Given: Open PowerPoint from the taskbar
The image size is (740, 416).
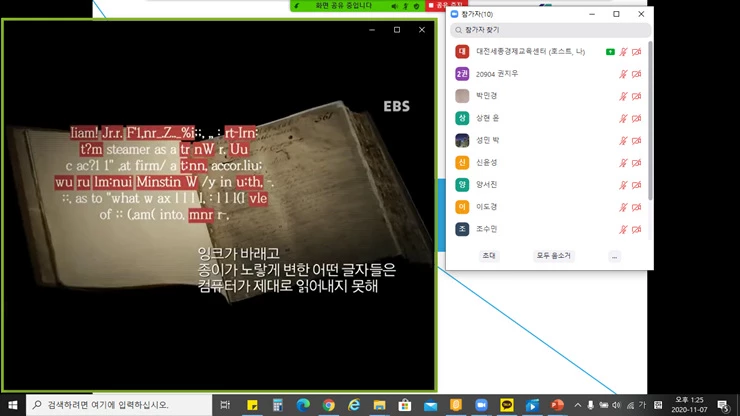Looking at the screenshot, I should (557, 405).
